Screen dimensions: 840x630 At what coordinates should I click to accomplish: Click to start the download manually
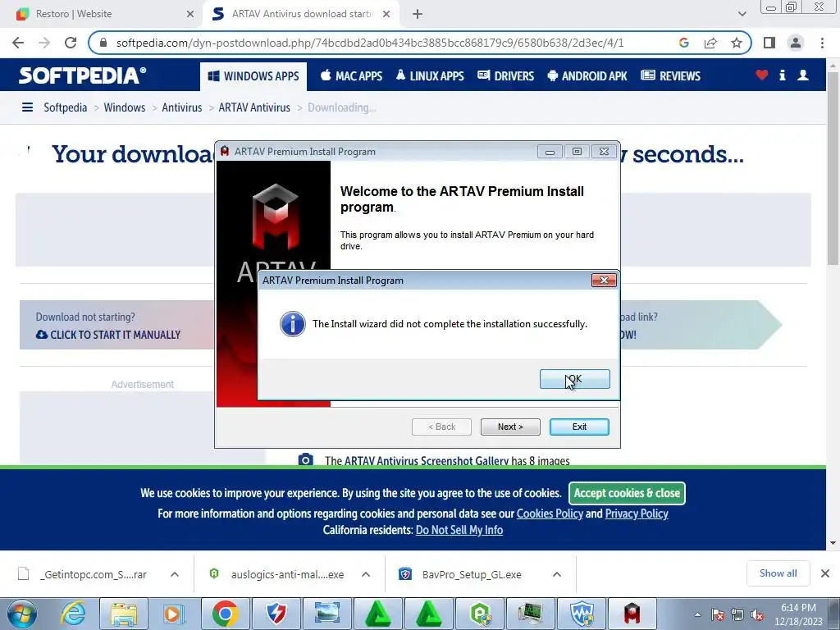(108, 335)
